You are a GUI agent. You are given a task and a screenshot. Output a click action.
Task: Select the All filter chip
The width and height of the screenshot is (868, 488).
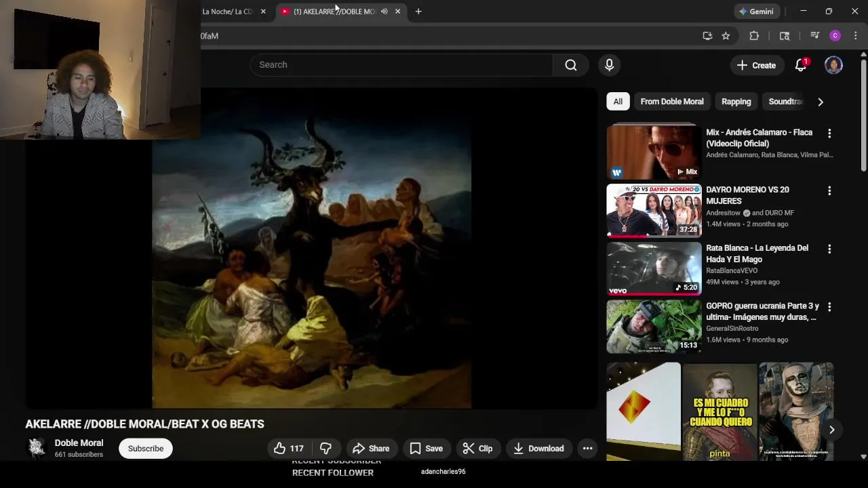[x=618, y=102]
